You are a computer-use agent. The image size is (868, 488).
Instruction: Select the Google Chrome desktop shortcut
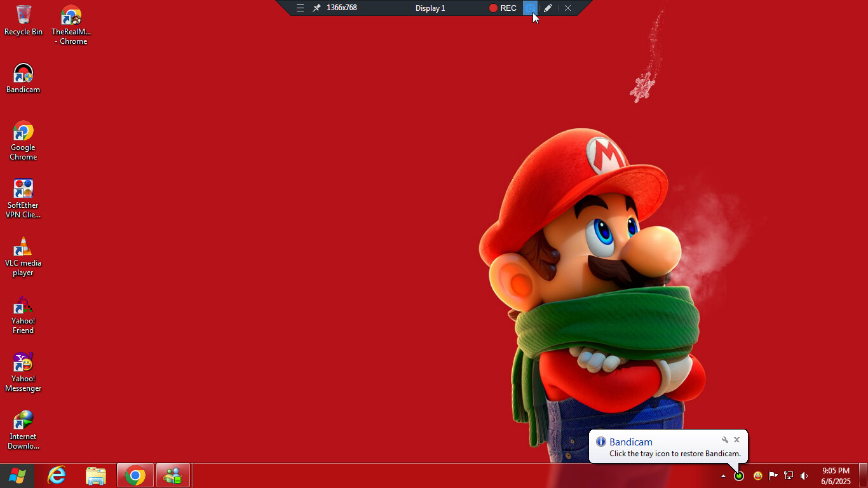(x=24, y=140)
